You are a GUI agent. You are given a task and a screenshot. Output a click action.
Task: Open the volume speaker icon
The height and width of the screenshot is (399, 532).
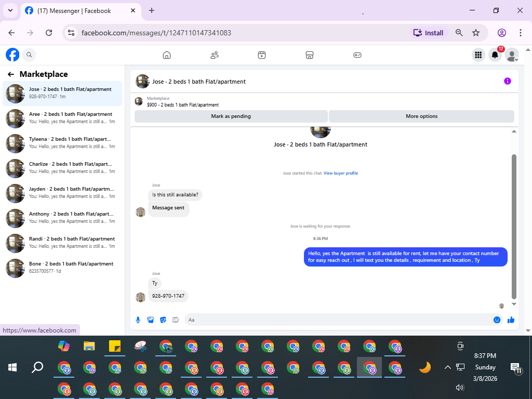pyautogui.click(x=460, y=388)
